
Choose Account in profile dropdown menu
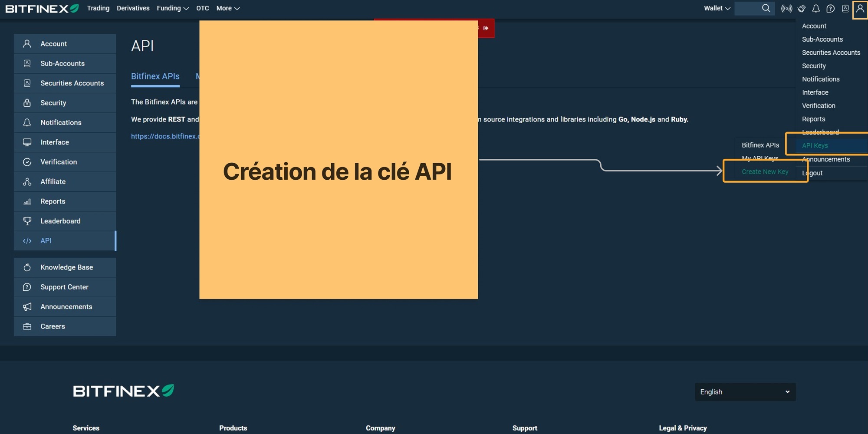point(814,26)
